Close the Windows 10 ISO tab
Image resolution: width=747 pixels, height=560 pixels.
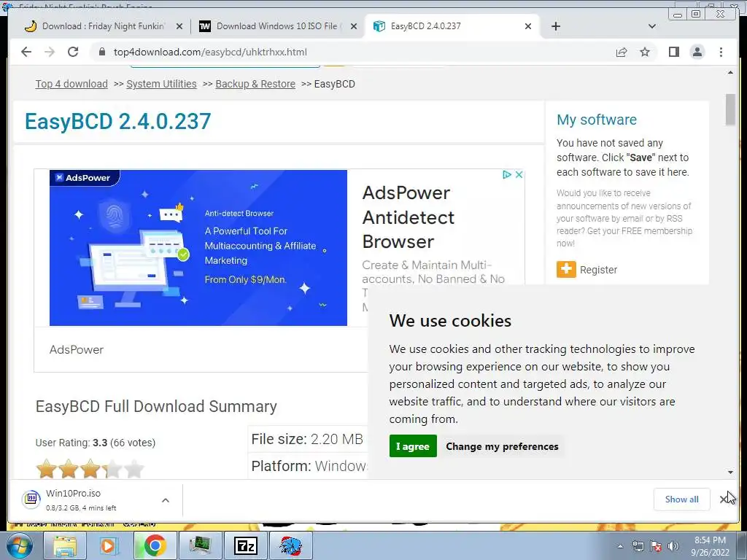[x=354, y=26]
